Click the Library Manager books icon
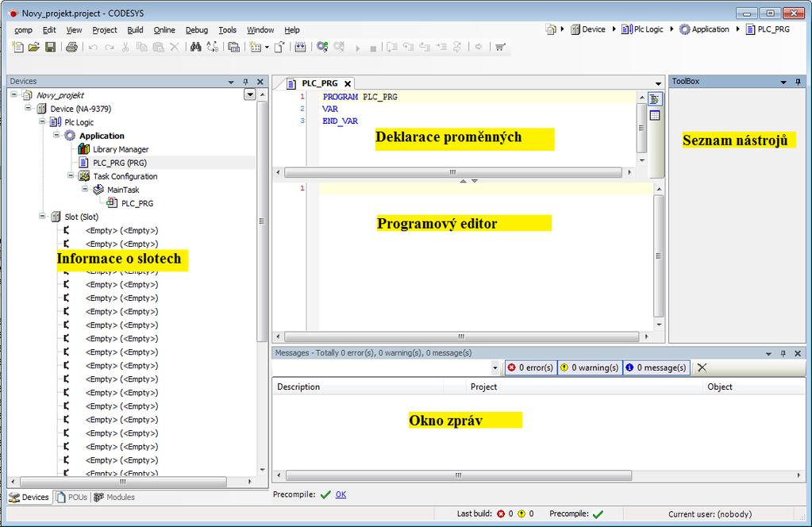The image size is (812, 527). (x=84, y=149)
